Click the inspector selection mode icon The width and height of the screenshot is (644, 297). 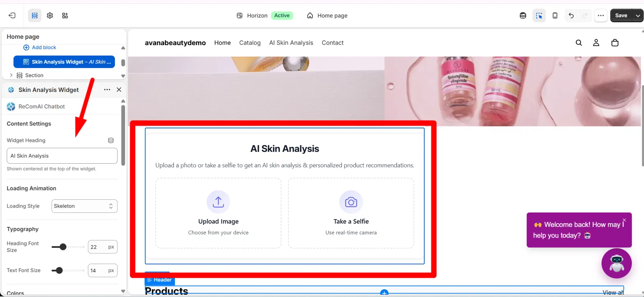pos(539,16)
